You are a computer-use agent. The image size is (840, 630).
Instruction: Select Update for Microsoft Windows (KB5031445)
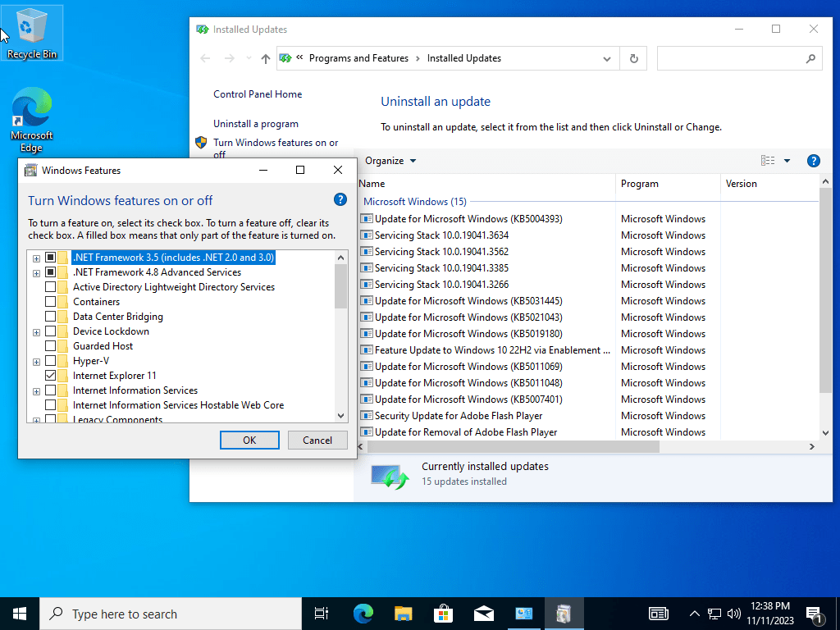coord(468,301)
